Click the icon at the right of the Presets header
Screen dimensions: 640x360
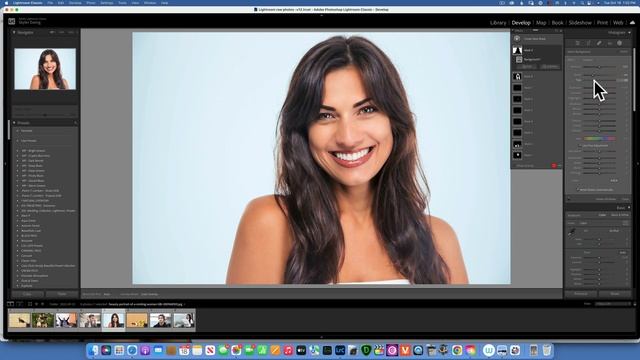click(76, 123)
